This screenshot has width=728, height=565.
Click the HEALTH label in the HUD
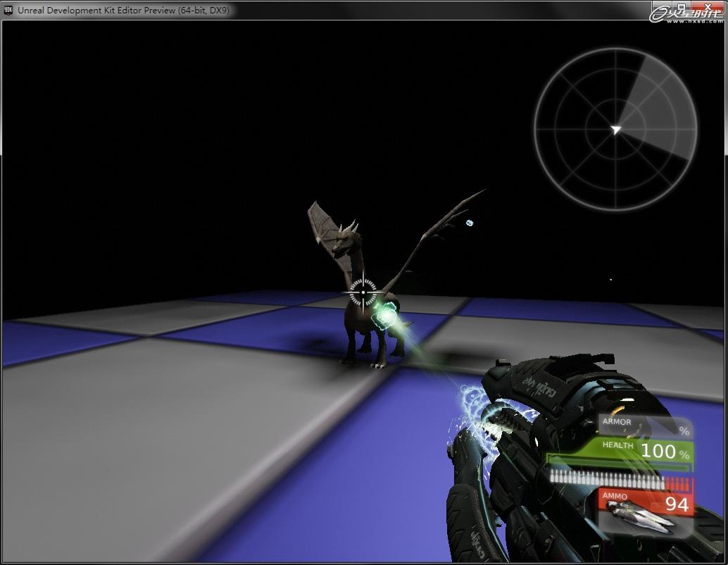(617, 445)
